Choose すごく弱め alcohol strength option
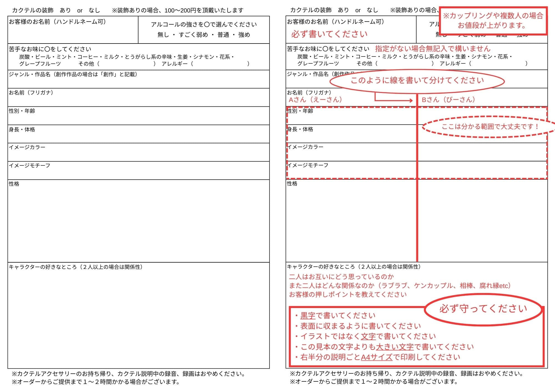555x392 pixels. pyautogui.click(x=193, y=35)
